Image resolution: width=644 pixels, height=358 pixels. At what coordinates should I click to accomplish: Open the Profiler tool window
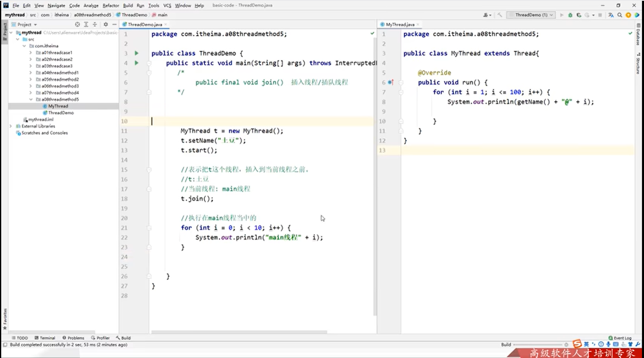[101, 338]
